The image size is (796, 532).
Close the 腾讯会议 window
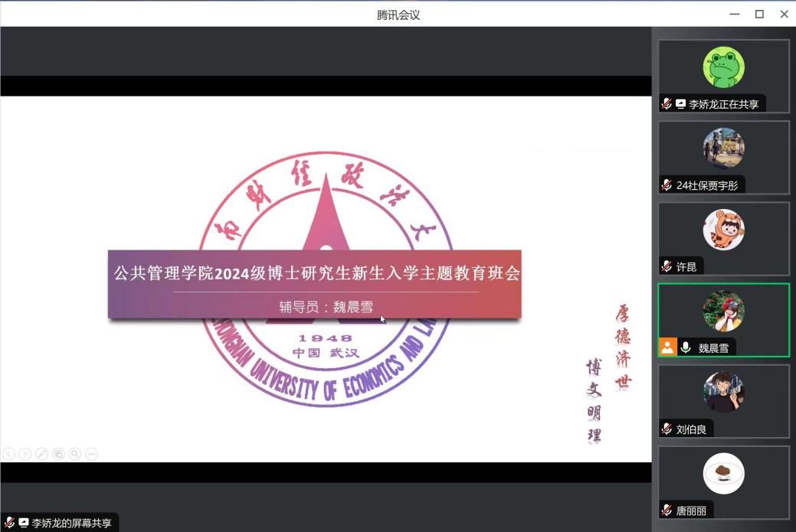[785, 15]
